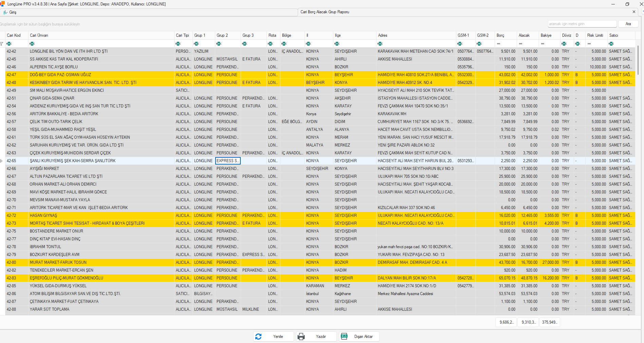Sort by Bakiye column header
The height and width of the screenshot is (343, 644).
[550, 35]
